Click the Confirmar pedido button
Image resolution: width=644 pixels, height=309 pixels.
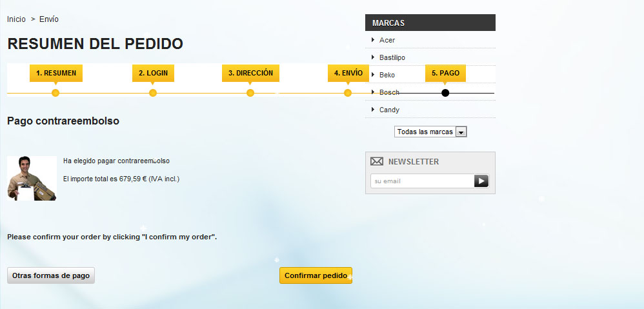(x=316, y=275)
